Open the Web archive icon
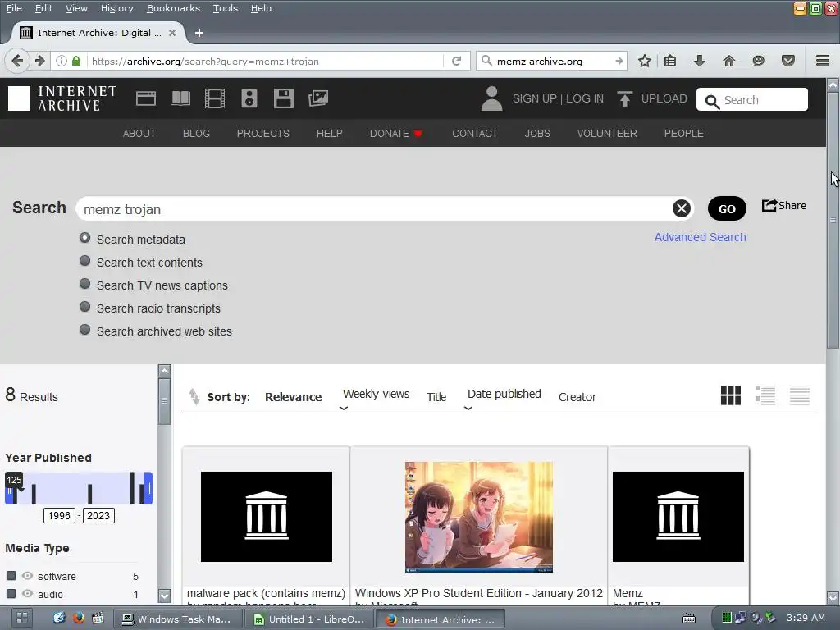 pyautogui.click(x=146, y=98)
